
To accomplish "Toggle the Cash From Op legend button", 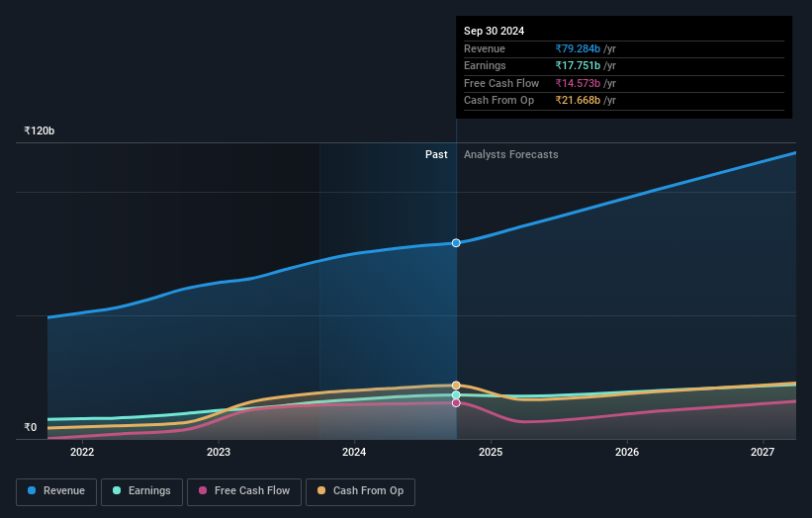I will coord(360,491).
